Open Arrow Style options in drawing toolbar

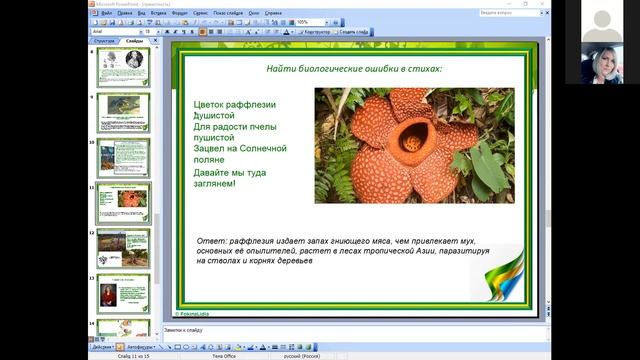click(x=291, y=347)
